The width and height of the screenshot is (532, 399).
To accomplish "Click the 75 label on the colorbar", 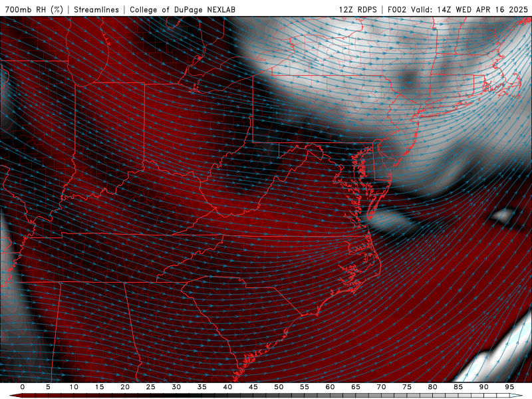I will click(x=407, y=387).
